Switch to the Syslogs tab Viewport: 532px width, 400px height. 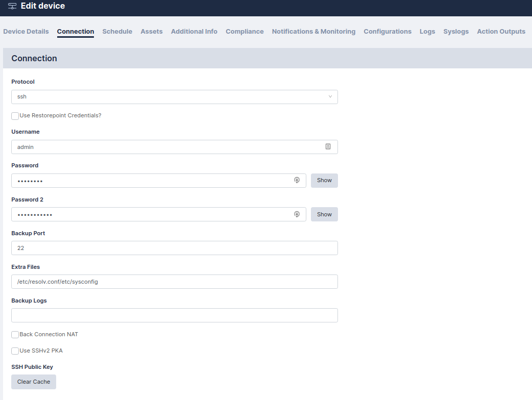click(456, 32)
